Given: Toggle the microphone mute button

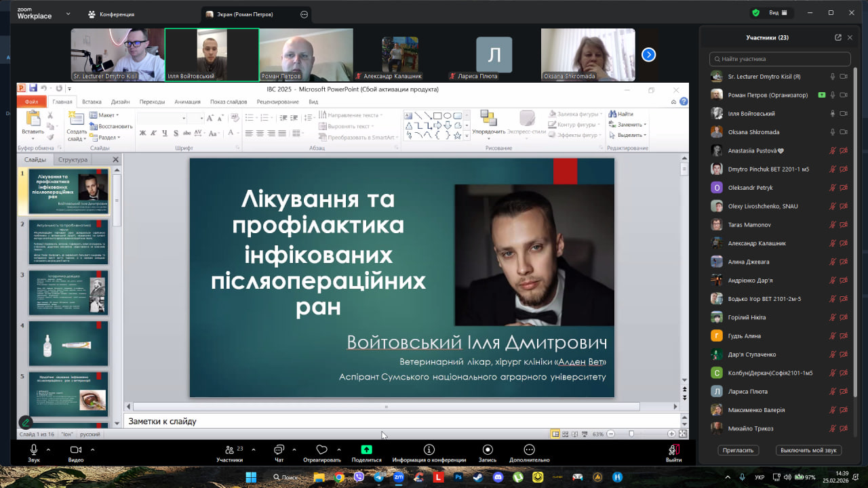Looking at the screenshot, I should point(34,450).
